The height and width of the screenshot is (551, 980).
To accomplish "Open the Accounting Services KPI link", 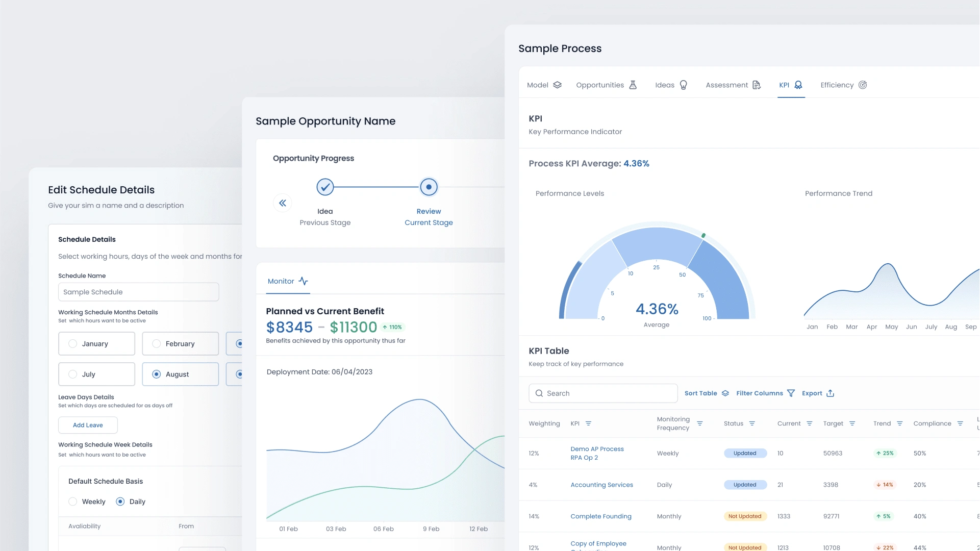I will [x=601, y=485].
